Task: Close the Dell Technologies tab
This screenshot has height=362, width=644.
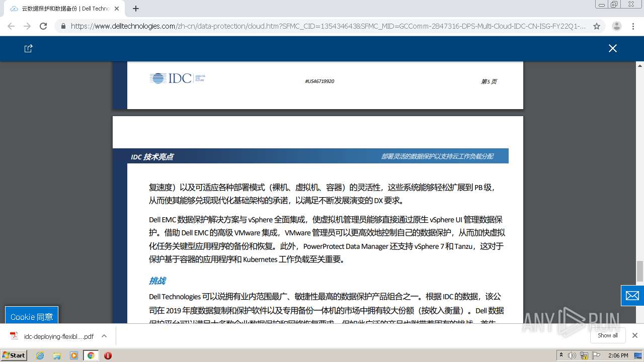Action: [x=117, y=9]
